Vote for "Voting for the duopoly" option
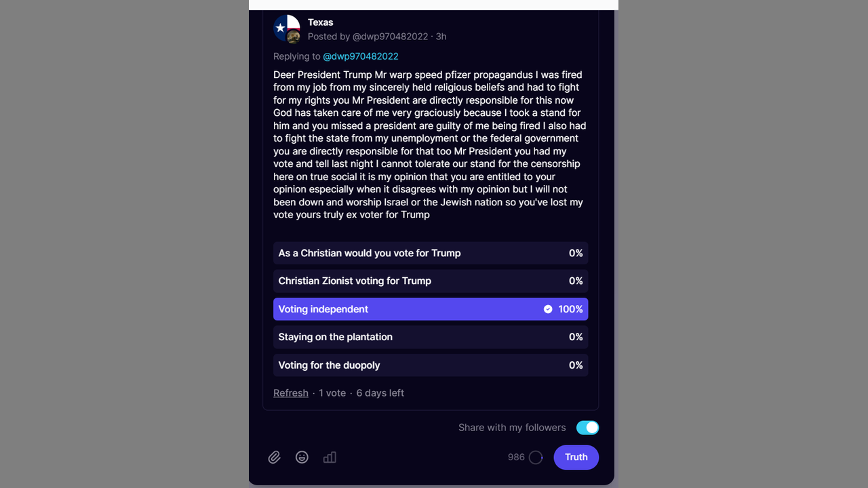 pos(430,365)
